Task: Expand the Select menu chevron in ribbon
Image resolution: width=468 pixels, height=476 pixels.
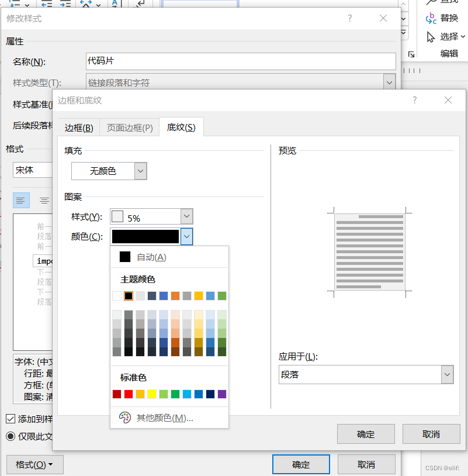Action: coord(463,37)
